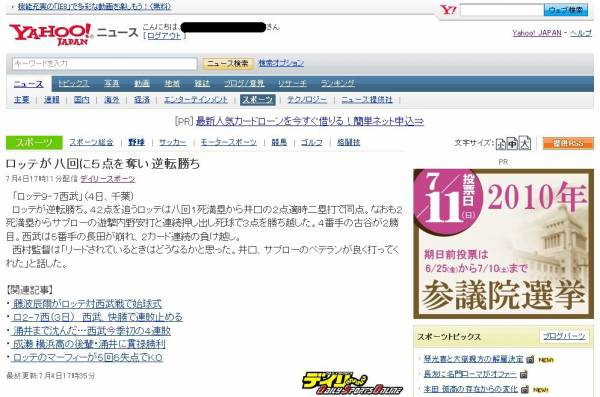Open related article about 涌井 4連敗
This screenshot has width=600, height=397.
[92, 330]
